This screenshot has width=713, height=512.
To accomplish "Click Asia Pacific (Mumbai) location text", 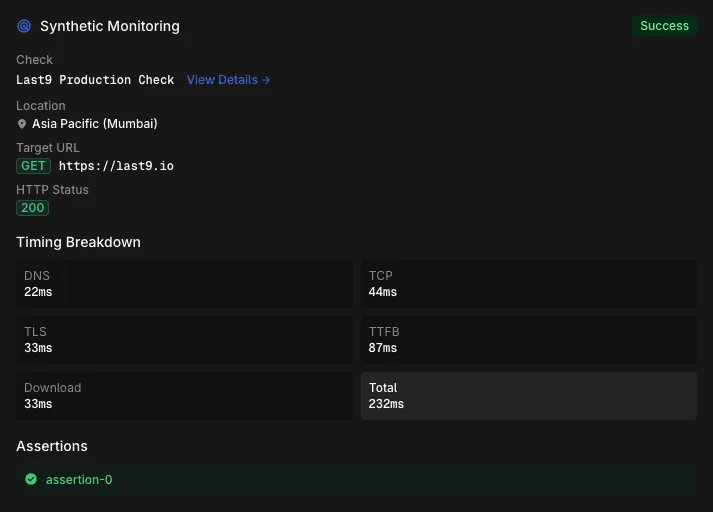I will pos(95,124).
